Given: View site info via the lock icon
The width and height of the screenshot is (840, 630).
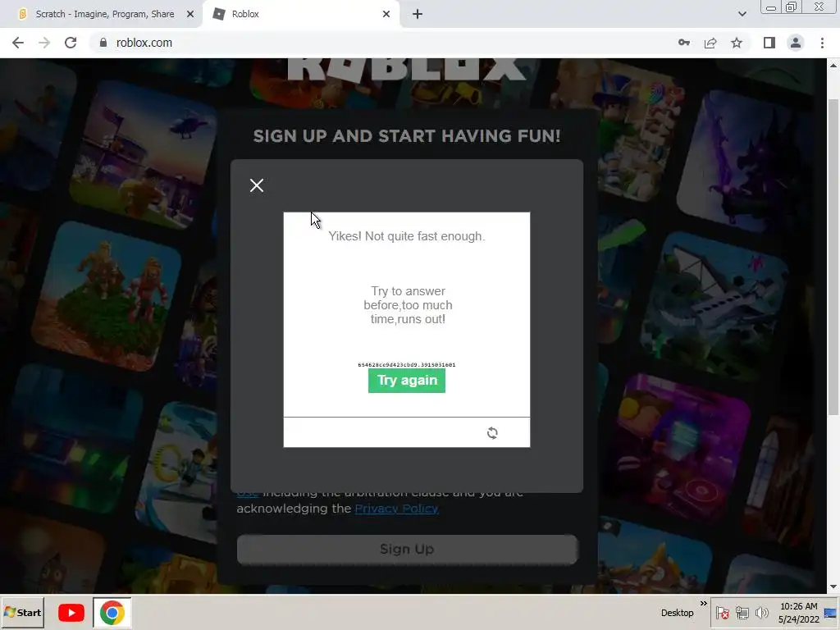Looking at the screenshot, I should point(103,43).
